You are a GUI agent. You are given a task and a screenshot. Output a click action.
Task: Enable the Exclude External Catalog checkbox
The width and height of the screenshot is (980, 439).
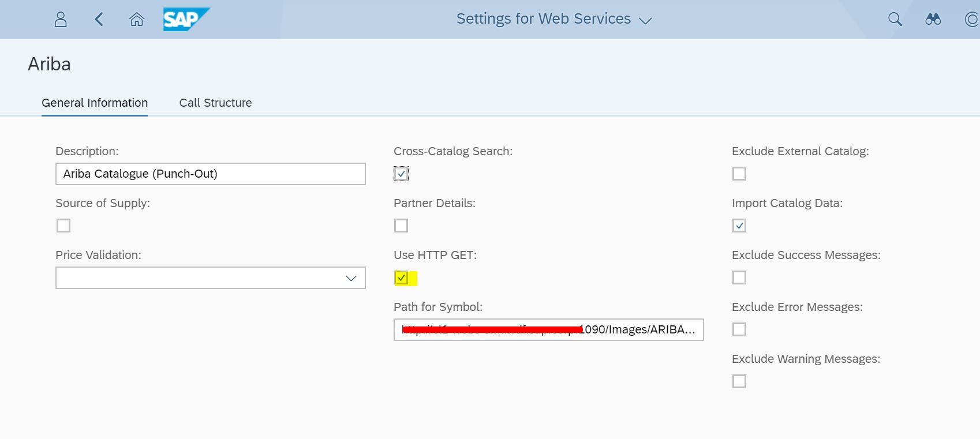click(739, 174)
